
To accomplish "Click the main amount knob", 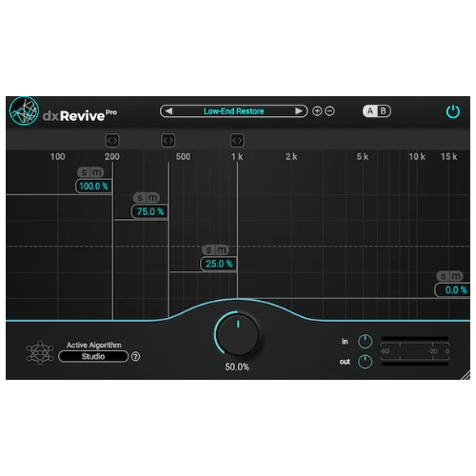I will coord(238,333).
